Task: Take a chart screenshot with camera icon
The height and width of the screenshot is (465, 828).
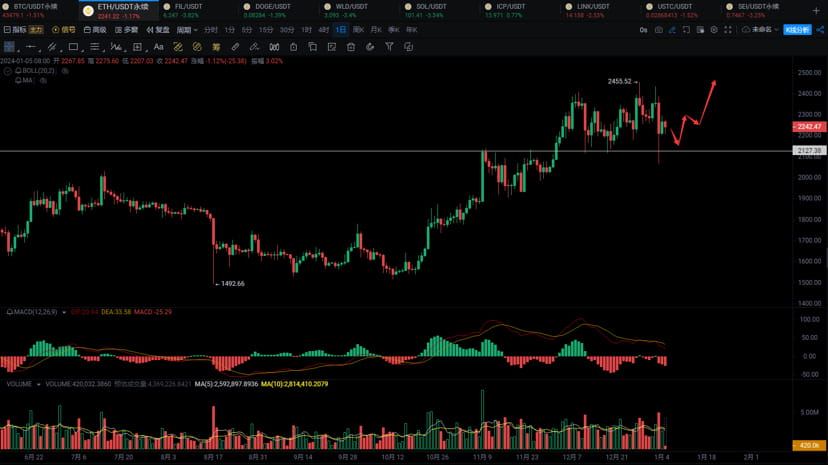Action: [658, 30]
